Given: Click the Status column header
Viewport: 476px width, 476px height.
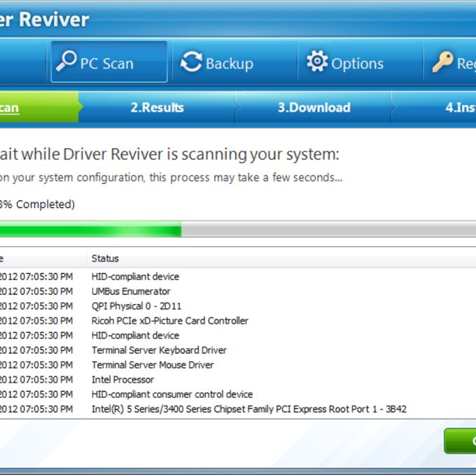Looking at the screenshot, I should click(x=105, y=258).
